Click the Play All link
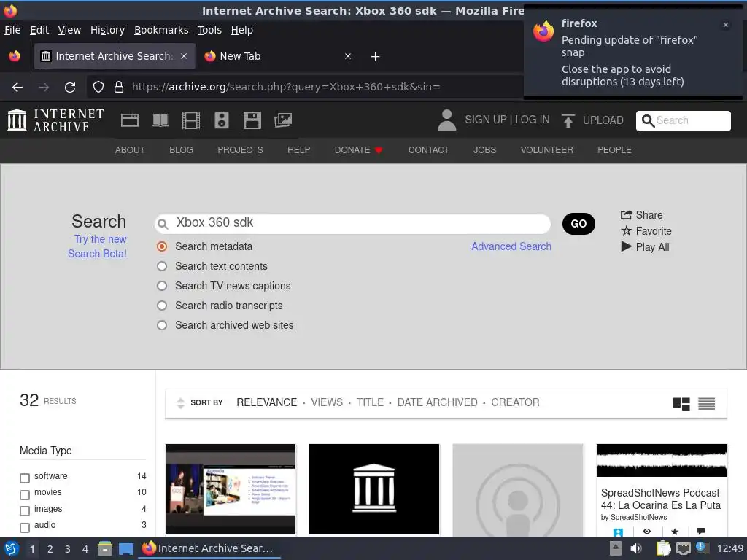 (x=645, y=246)
